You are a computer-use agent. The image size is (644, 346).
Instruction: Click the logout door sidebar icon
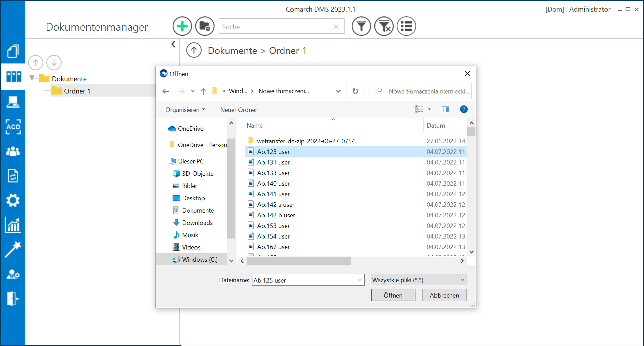(x=13, y=299)
